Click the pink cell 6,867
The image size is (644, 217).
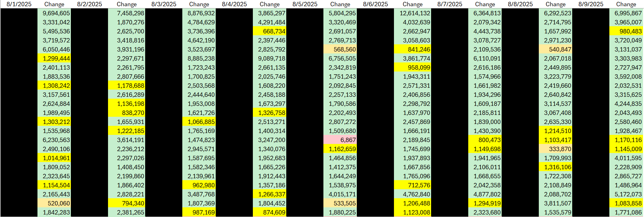(x=340, y=140)
